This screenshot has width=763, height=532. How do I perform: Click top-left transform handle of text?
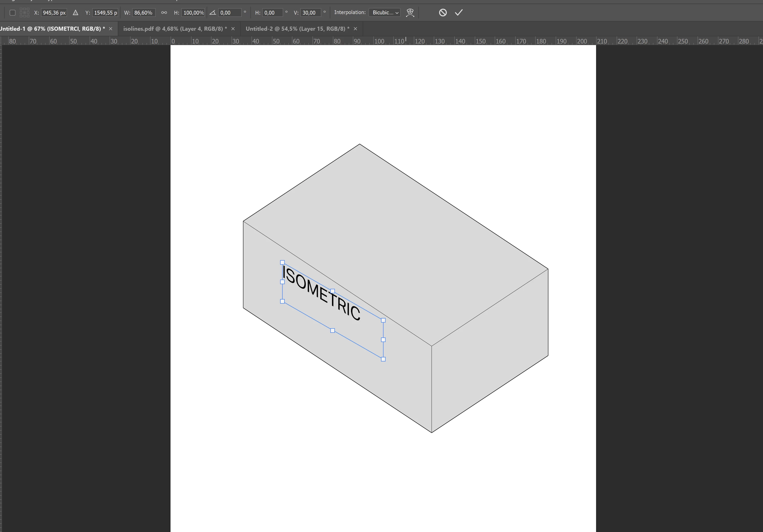pyautogui.click(x=282, y=262)
